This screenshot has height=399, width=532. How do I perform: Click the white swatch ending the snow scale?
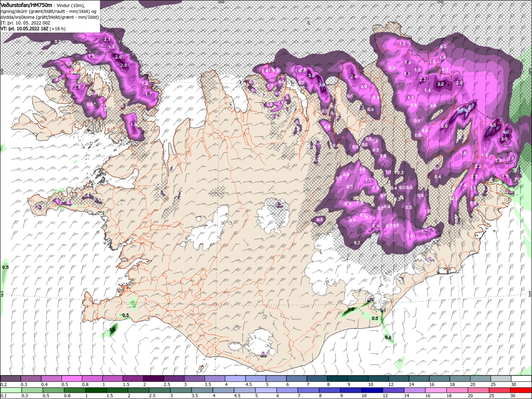(521, 379)
